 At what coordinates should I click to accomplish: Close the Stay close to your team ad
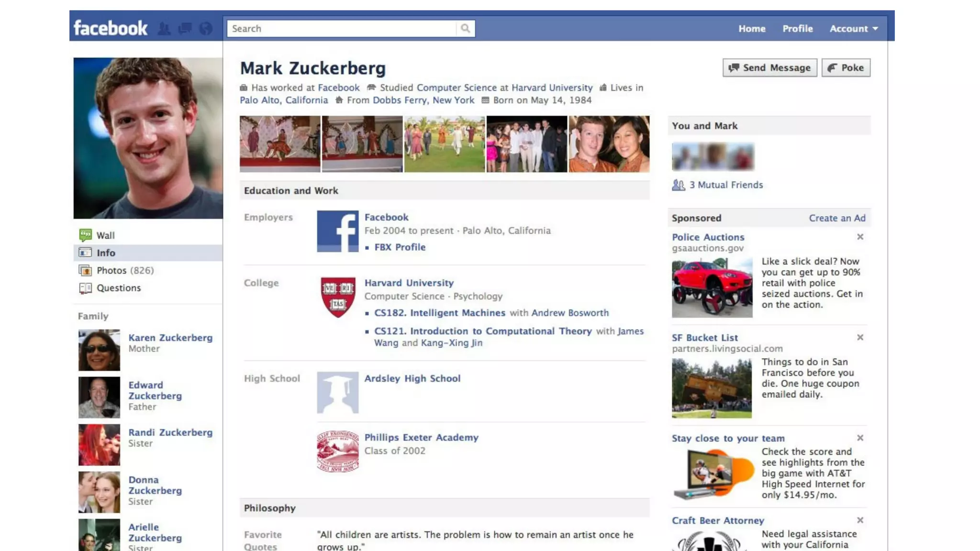point(860,438)
